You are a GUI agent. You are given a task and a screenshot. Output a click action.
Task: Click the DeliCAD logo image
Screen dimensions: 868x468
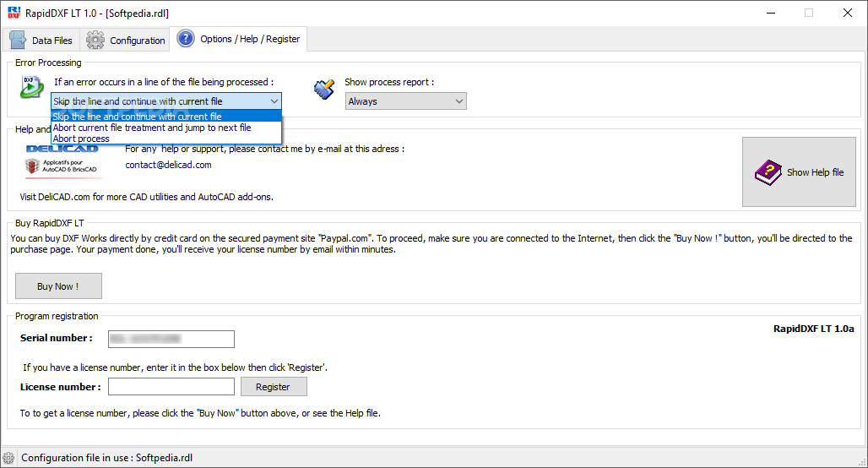[x=62, y=161]
